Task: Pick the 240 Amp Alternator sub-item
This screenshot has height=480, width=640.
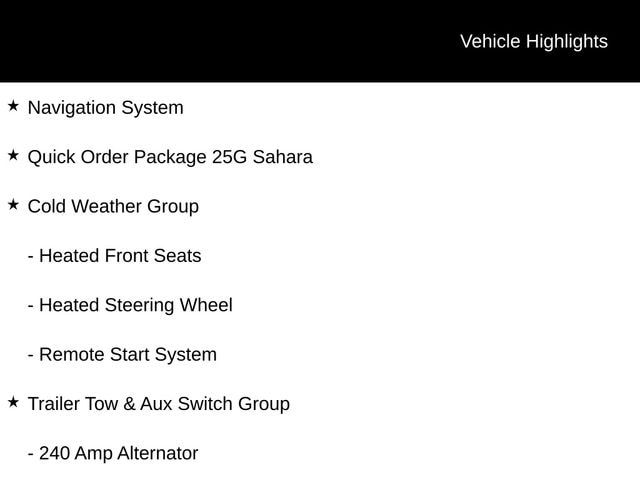Action: click(118, 454)
